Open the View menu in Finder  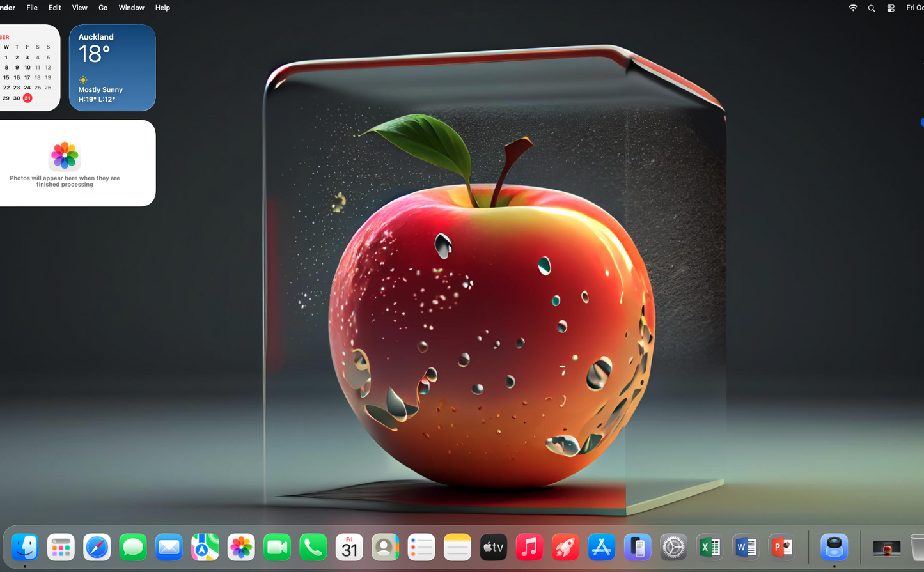pyautogui.click(x=79, y=8)
